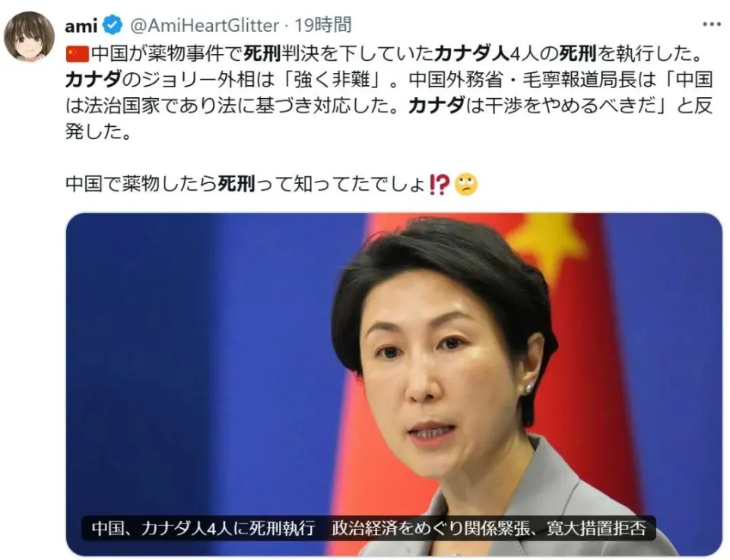Click the bold カナダ in は干渉をやめる
The image size is (730, 560).
[x=436, y=106]
